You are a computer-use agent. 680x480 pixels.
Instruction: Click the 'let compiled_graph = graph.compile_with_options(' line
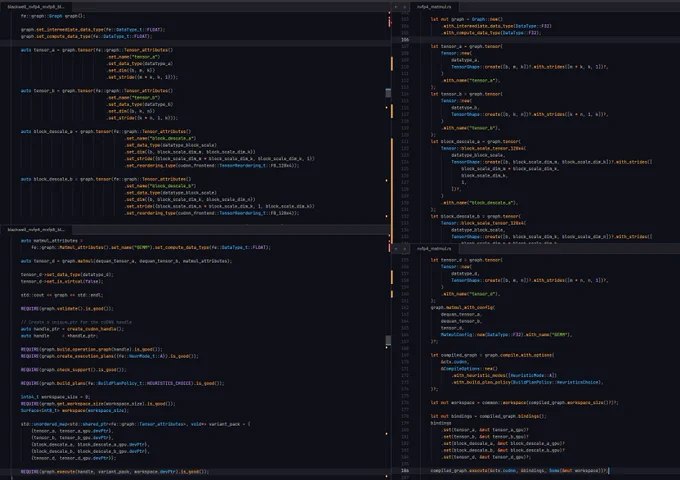point(492,355)
